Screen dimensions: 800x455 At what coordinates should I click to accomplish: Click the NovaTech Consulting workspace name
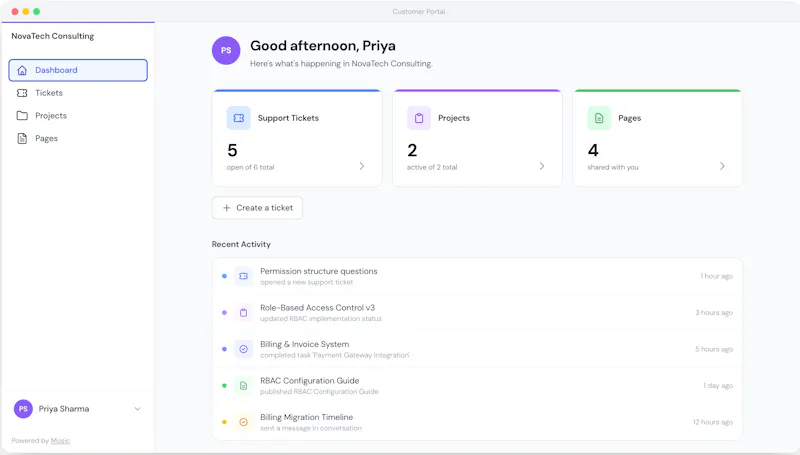[x=53, y=36]
